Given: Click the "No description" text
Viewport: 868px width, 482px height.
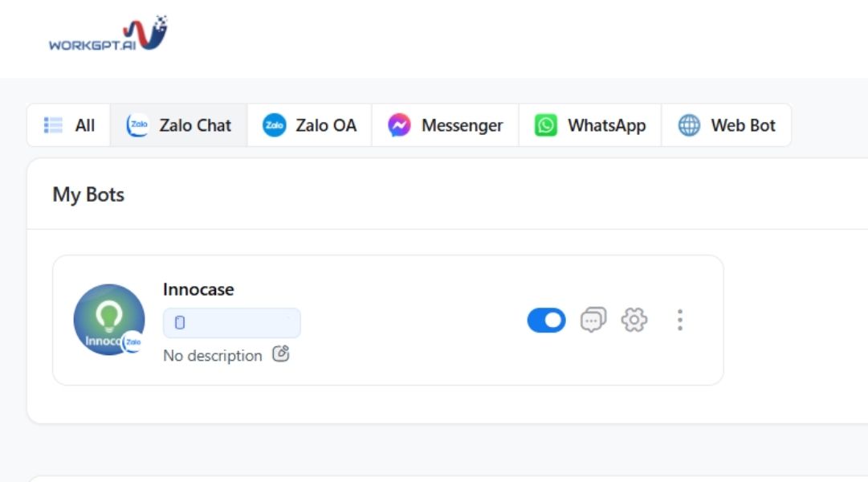Looking at the screenshot, I should click(x=212, y=356).
